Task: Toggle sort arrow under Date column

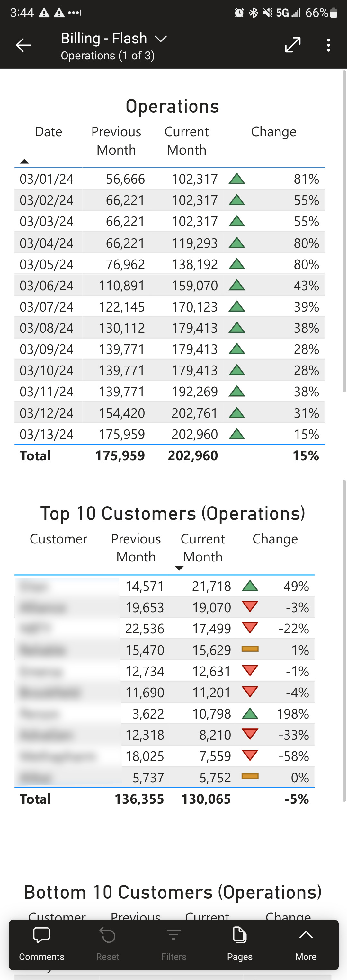Action: coord(24,161)
